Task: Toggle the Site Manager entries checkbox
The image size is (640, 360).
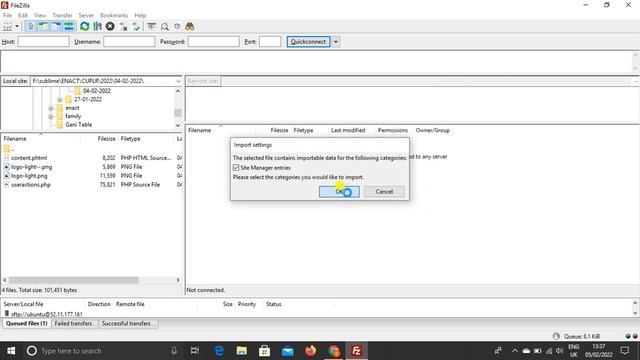Action: pos(236,168)
